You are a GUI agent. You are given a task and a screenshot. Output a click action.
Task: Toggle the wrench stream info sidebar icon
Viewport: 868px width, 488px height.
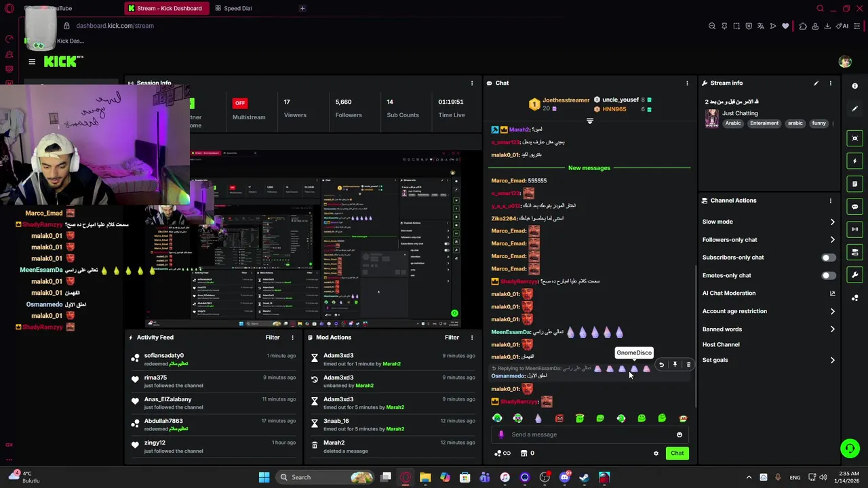[854, 274]
